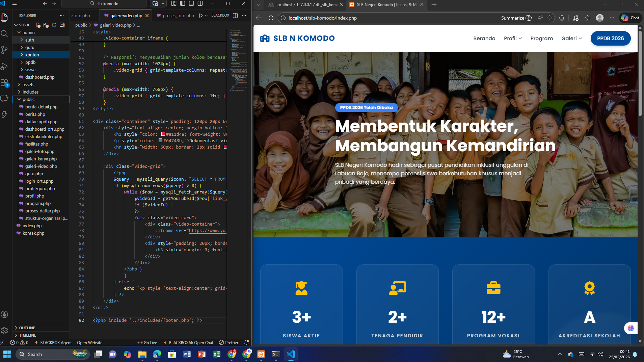Open browser Extensions puzzle icon
The image size is (644, 362).
click(562, 18)
